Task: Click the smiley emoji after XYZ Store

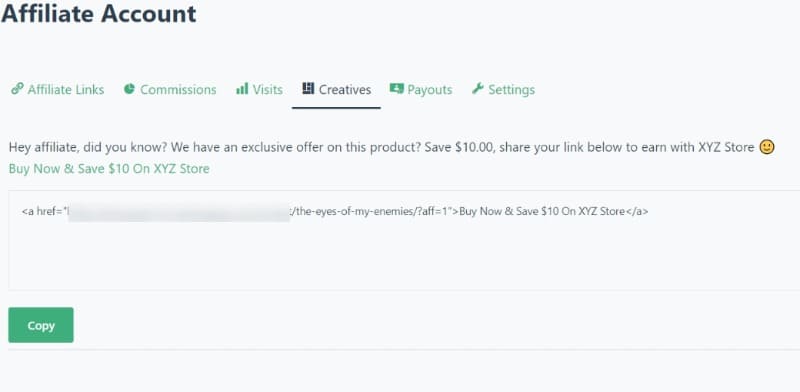Action: coord(767,147)
